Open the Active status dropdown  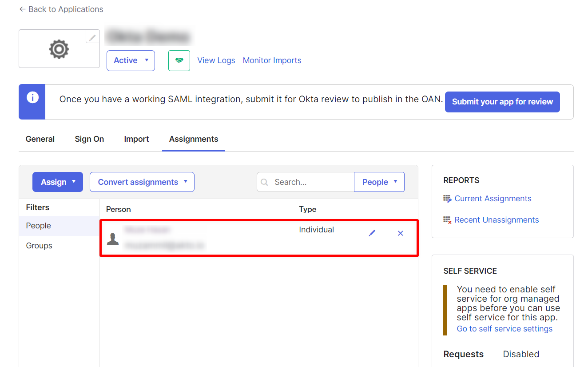[x=131, y=60]
